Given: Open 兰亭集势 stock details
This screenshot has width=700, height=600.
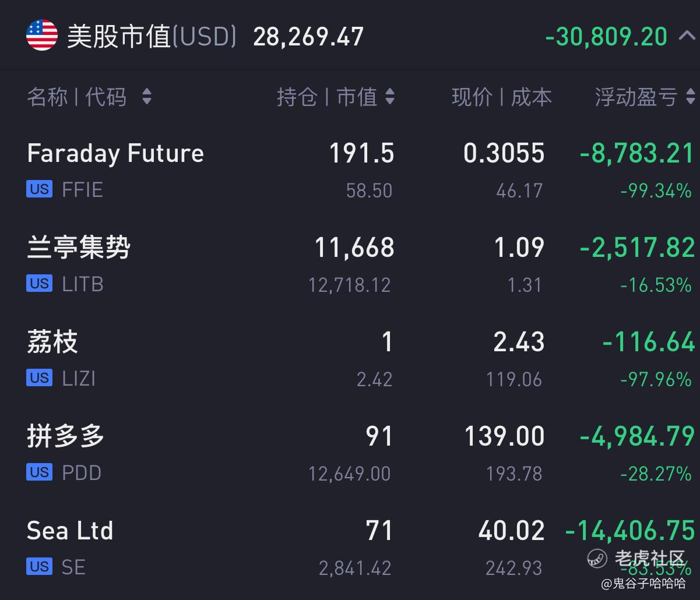Looking at the screenshot, I should (350, 264).
